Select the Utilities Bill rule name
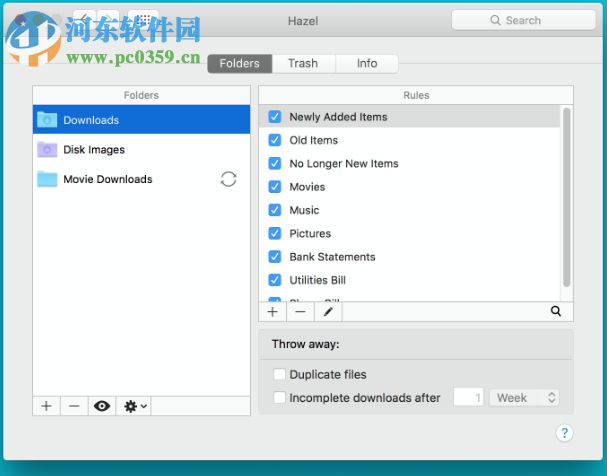The width and height of the screenshot is (607, 476). click(x=317, y=280)
